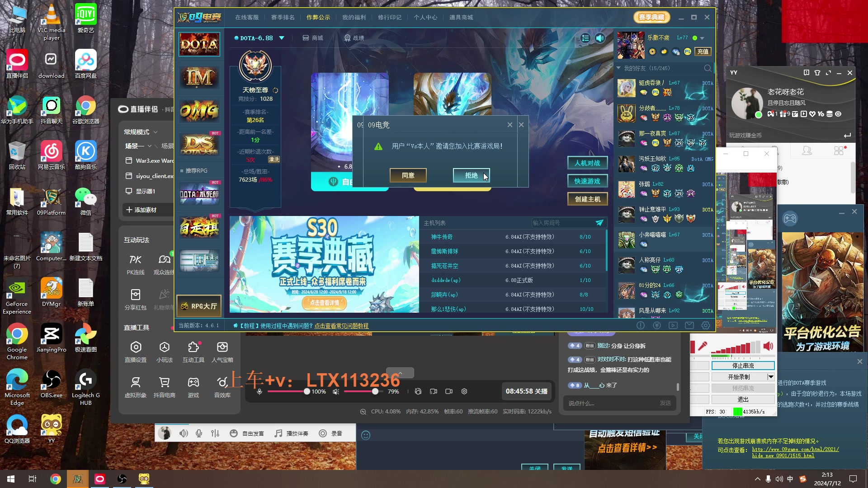This screenshot has width=868, height=488.
Task: Open the 点击查看常见问题教程 link
Action: (341, 326)
